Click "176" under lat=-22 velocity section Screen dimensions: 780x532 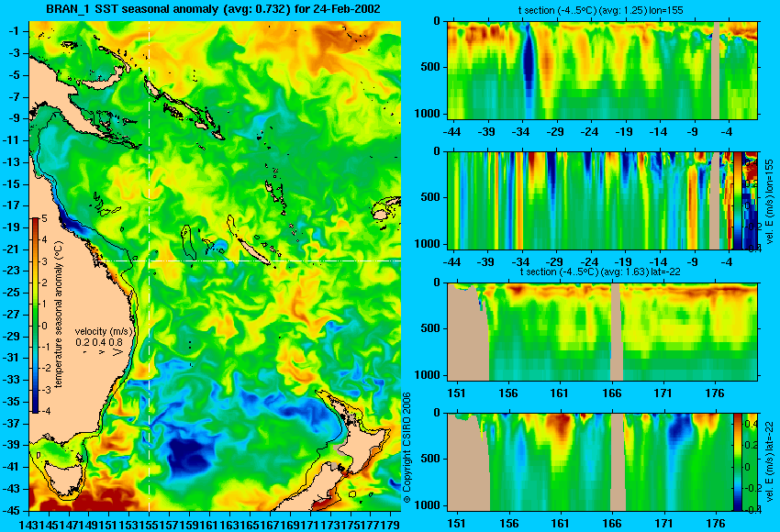pyautogui.click(x=716, y=524)
